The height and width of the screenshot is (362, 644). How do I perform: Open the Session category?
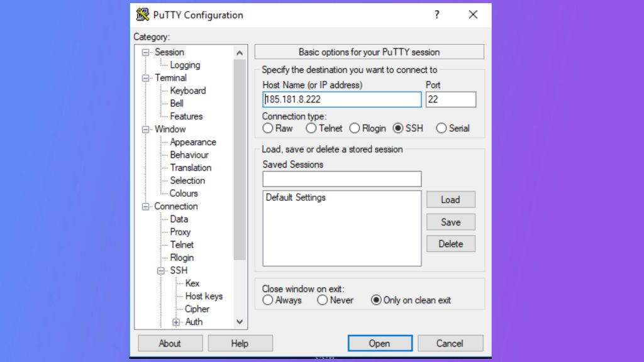click(x=169, y=52)
